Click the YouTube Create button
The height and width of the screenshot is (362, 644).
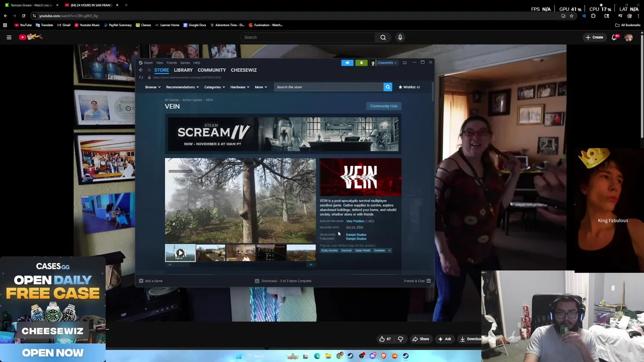594,37
